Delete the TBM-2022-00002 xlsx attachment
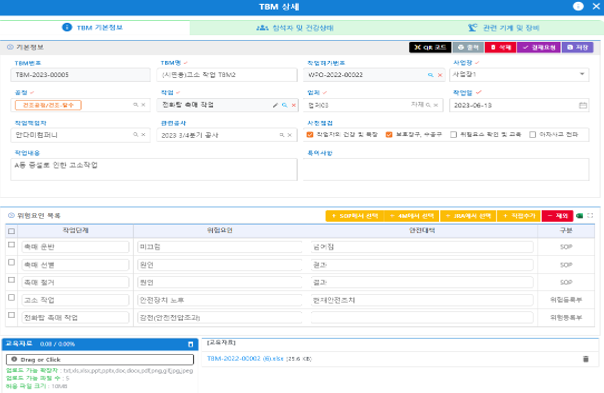This screenshot has height=393, width=604. 586,359
